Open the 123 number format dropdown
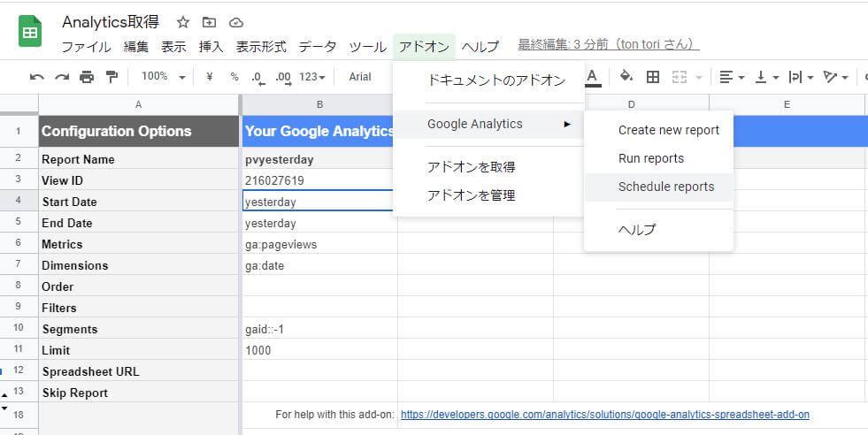Screen dimensions: 868x435 point(312,77)
